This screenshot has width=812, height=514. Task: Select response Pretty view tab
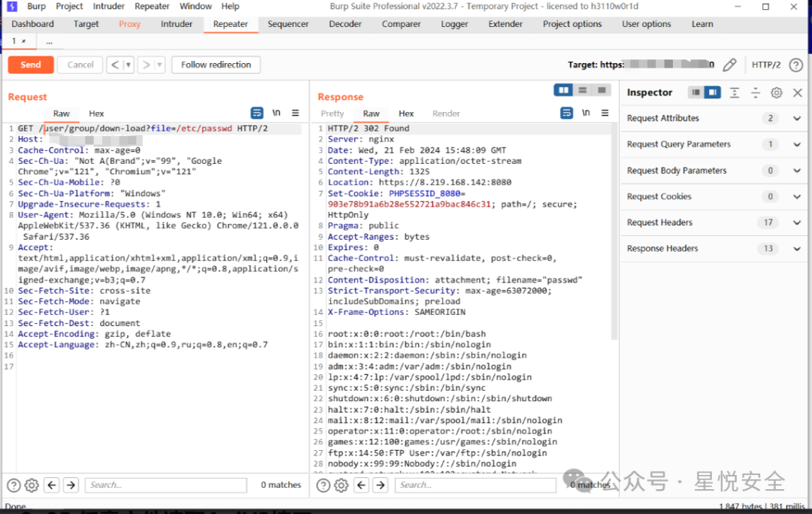[332, 113]
